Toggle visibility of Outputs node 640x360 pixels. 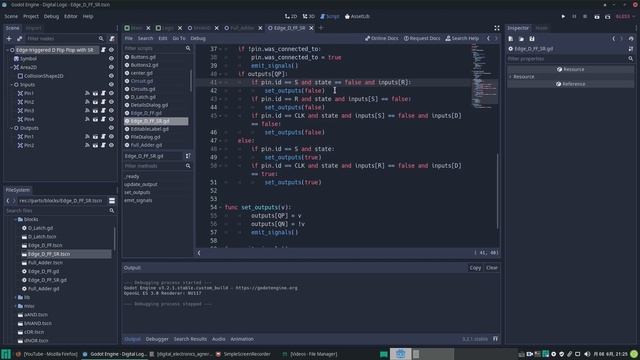tap(111, 128)
